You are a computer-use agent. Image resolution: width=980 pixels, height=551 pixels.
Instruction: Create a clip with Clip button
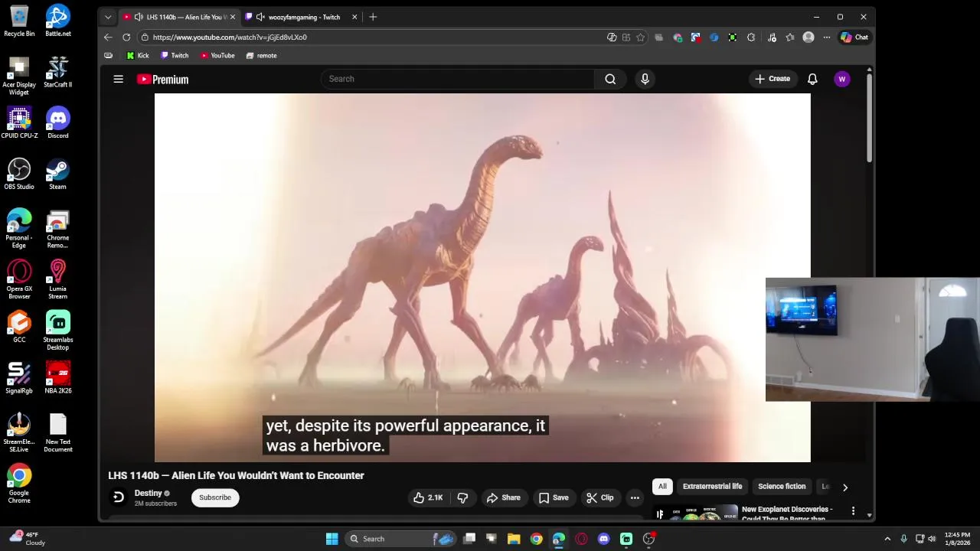click(x=600, y=497)
